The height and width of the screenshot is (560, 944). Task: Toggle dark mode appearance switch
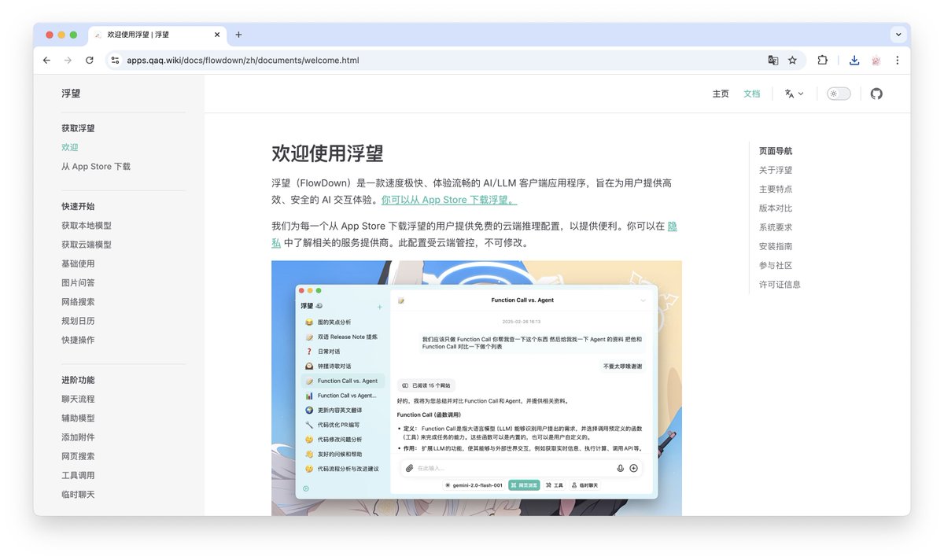click(x=839, y=94)
